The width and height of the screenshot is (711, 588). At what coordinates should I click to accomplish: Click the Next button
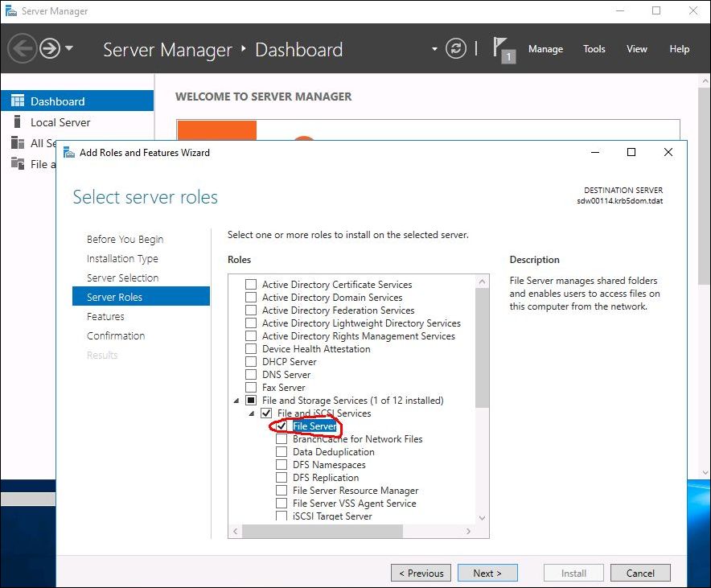(487, 573)
